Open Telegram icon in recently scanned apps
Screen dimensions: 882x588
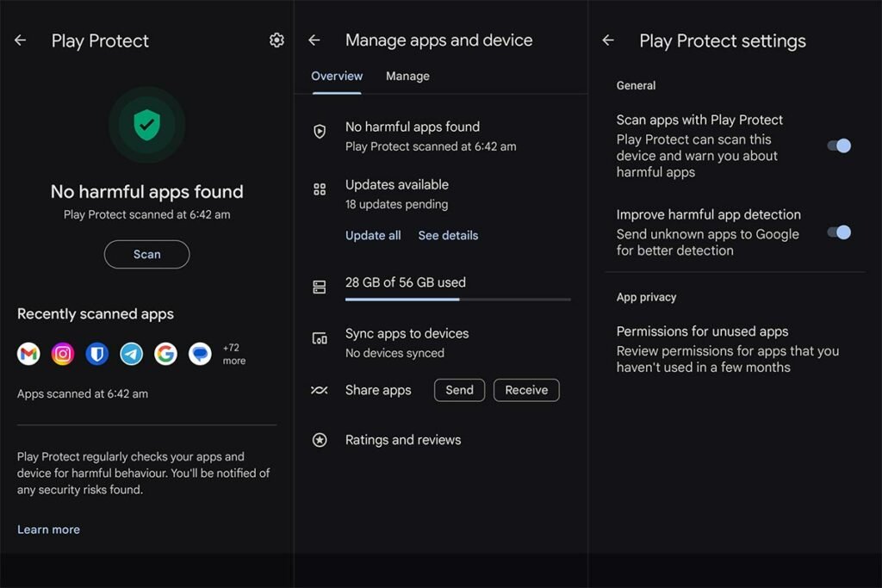[132, 354]
